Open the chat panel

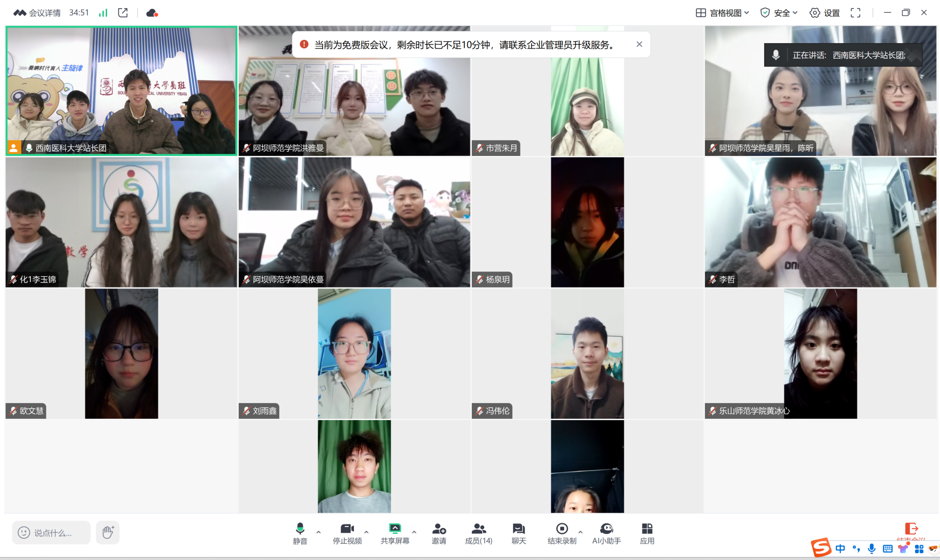tap(519, 533)
